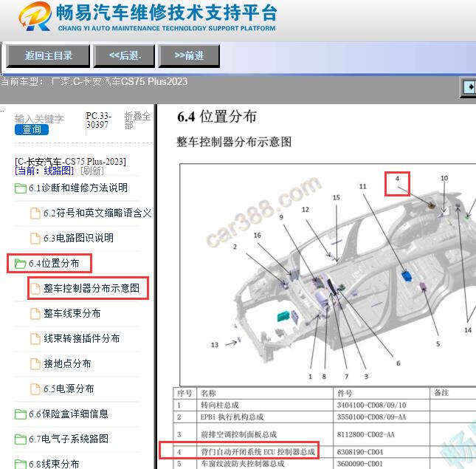Image resolution: width=476 pixels, height=469 pixels.
Task: Click part number 3600090-CD01
Action: coord(359,464)
